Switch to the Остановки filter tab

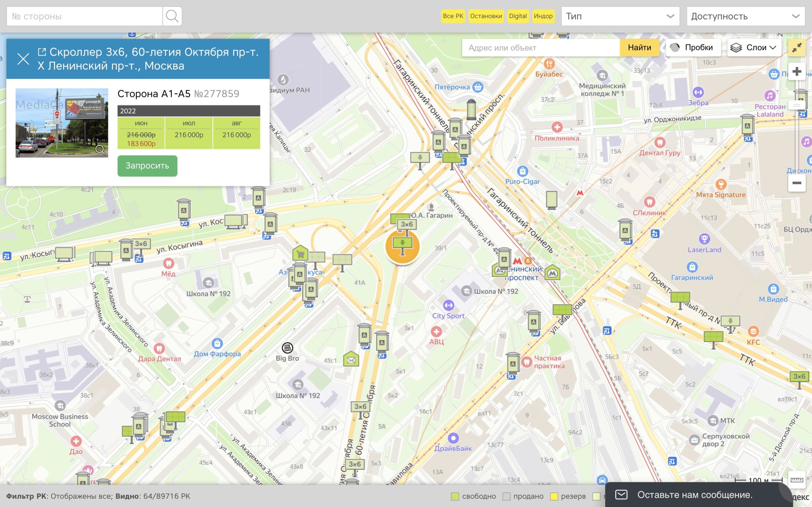coord(486,16)
